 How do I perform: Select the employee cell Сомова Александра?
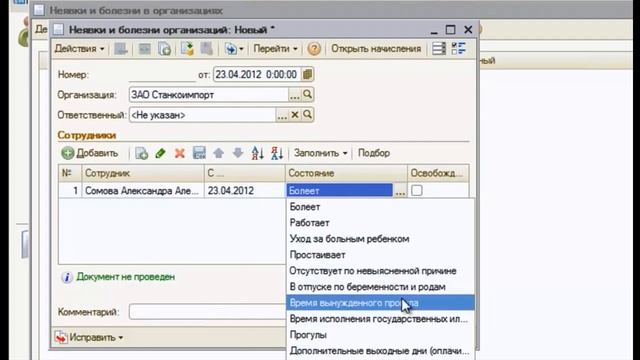(x=143, y=191)
